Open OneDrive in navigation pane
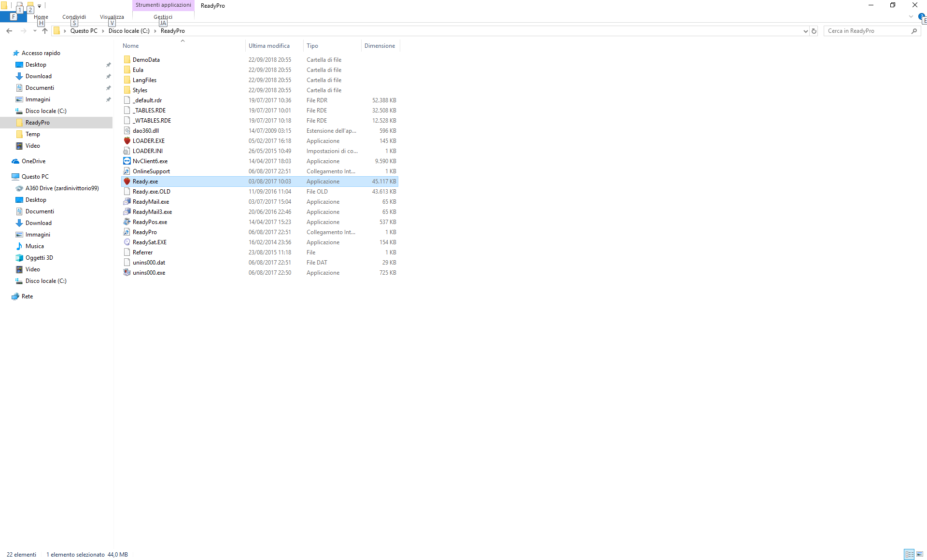 (x=33, y=161)
